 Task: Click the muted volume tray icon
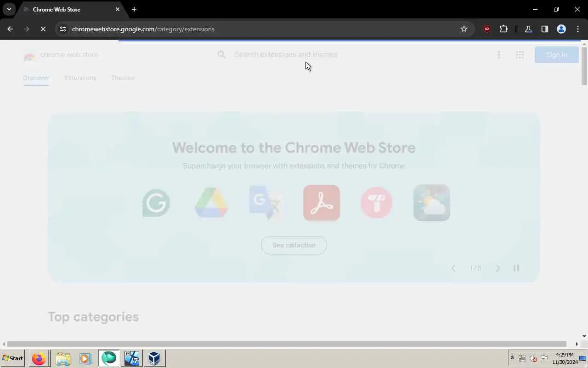(533, 358)
